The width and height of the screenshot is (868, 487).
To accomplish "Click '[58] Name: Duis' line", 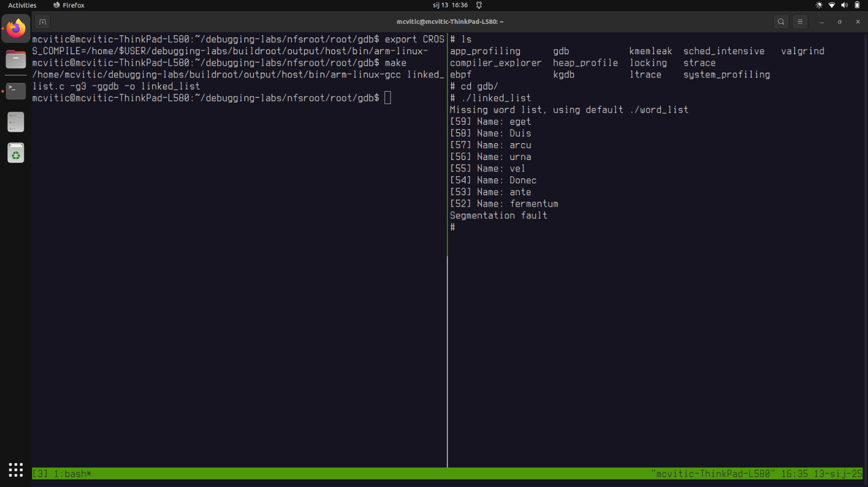I will click(490, 133).
